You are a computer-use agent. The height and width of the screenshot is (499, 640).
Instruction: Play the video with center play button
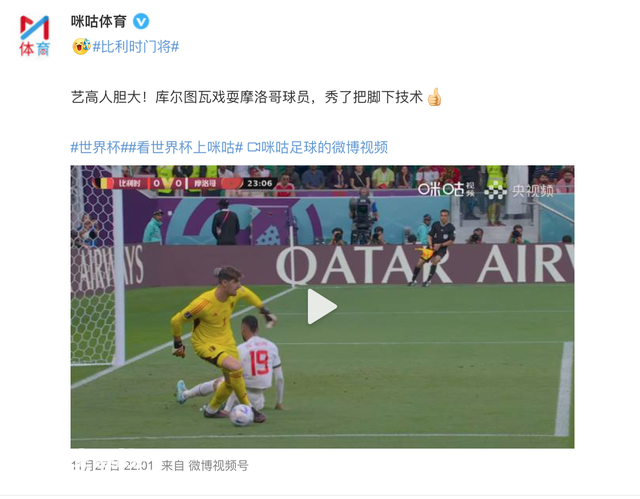[x=322, y=307]
